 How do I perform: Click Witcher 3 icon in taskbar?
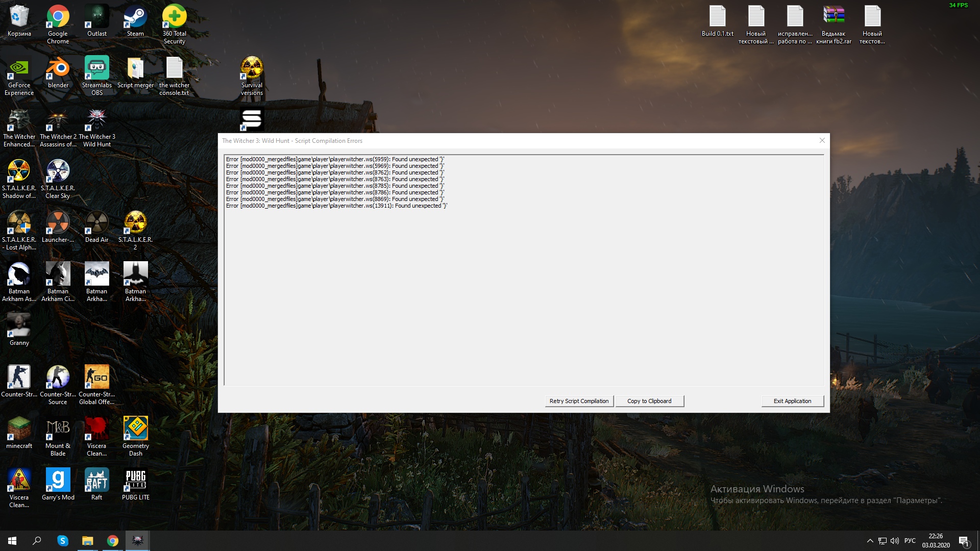pyautogui.click(x=137, y=541)
